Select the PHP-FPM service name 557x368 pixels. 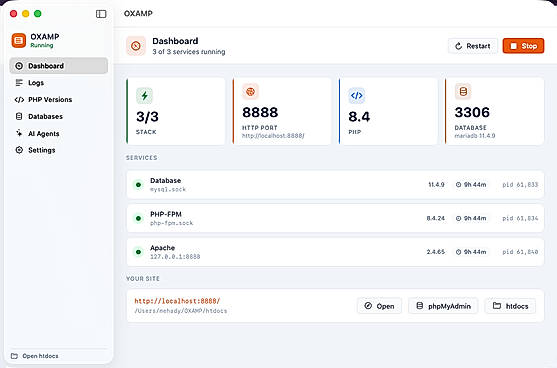[x=166, y=214]
